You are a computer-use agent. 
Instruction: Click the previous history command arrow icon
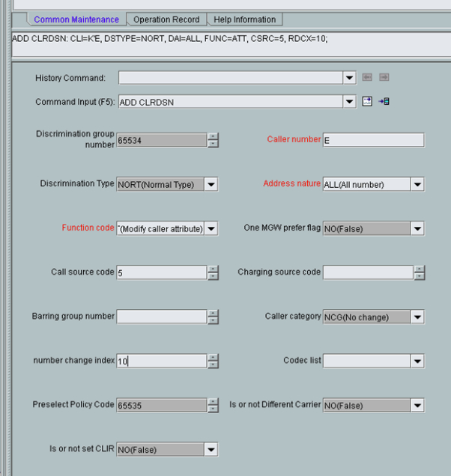tap(367, 77)
